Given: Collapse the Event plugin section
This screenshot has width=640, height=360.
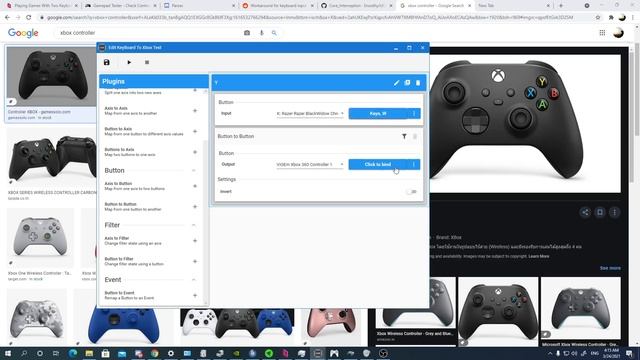Looking at the screenshot, I should coord(194,280).
